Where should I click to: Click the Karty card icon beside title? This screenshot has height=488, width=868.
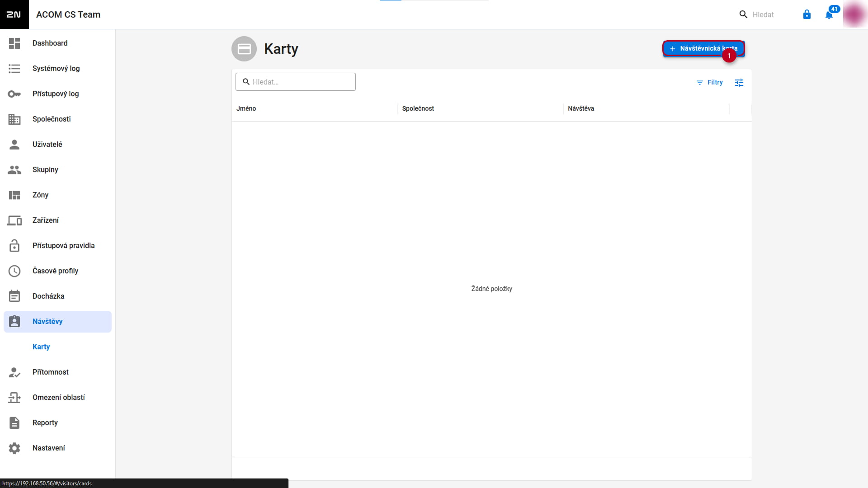[244, 49]
